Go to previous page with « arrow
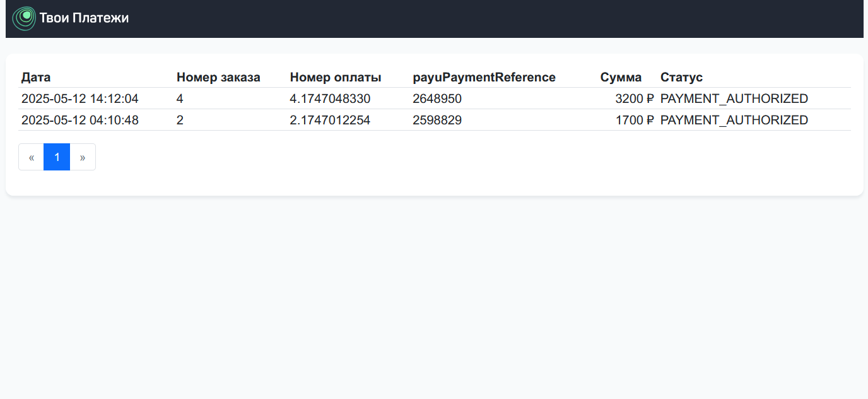This screenshot has height=399, width=868. (x=32, y=157)
